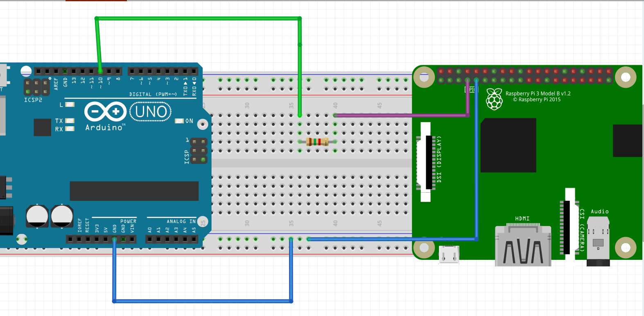Click the blue wire's bottom-right bendpoint
This screenshot has height=316, width=644.
click(x=291, y=301)
